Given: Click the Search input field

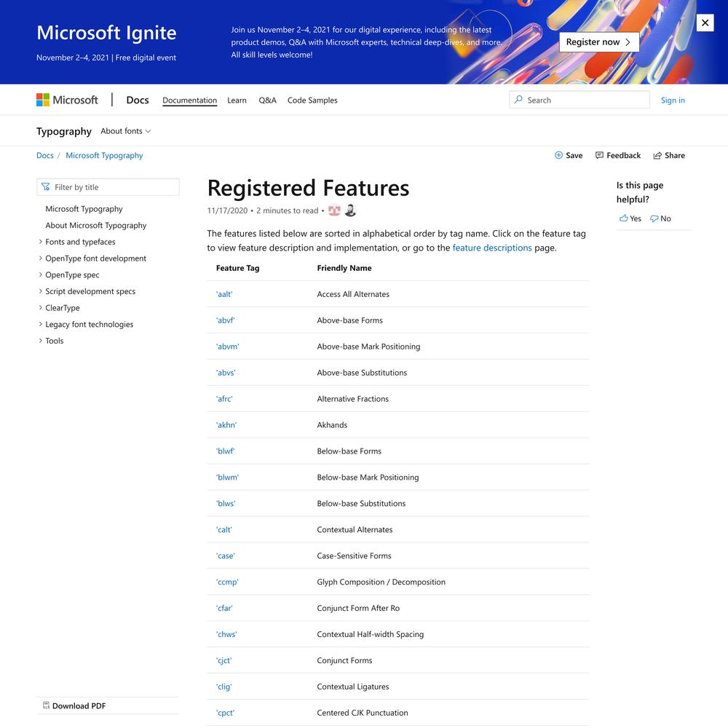Looking at the screenshot, I should click(x=579, y=100).
